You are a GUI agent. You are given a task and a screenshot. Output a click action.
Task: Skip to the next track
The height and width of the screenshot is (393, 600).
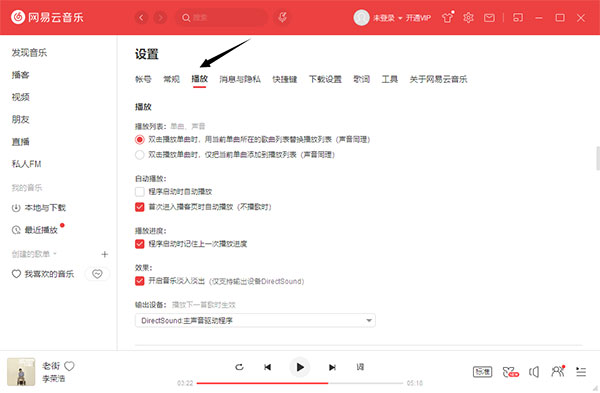[332, 367]
